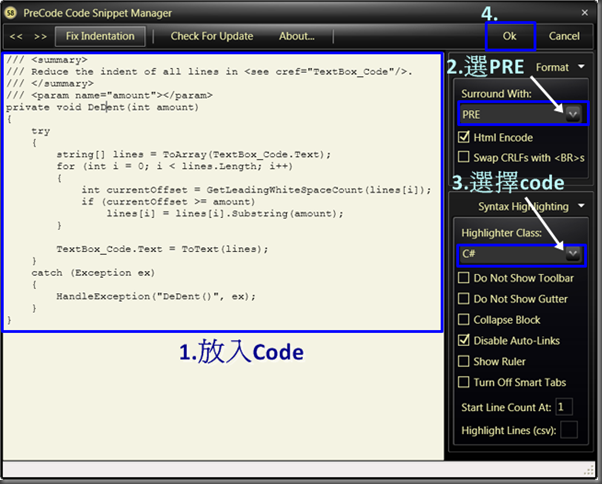Viewport: 602px width, 484px height.
Task: Go to previous snippet with << button
Action: pyautogui.click(x=16, y=36)
